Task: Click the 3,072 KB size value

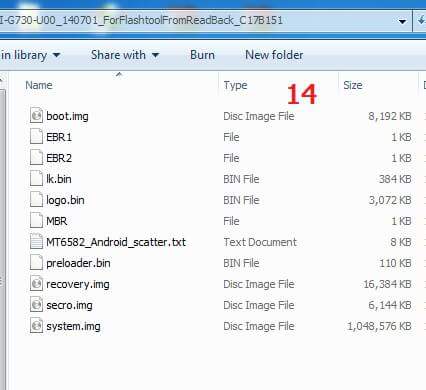Action: (x=390, y=200)
